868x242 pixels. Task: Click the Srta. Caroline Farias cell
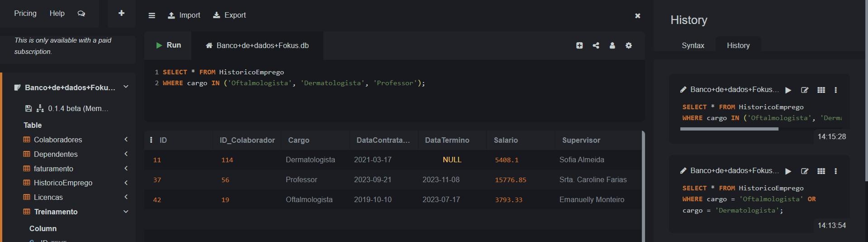pos(593,179)
